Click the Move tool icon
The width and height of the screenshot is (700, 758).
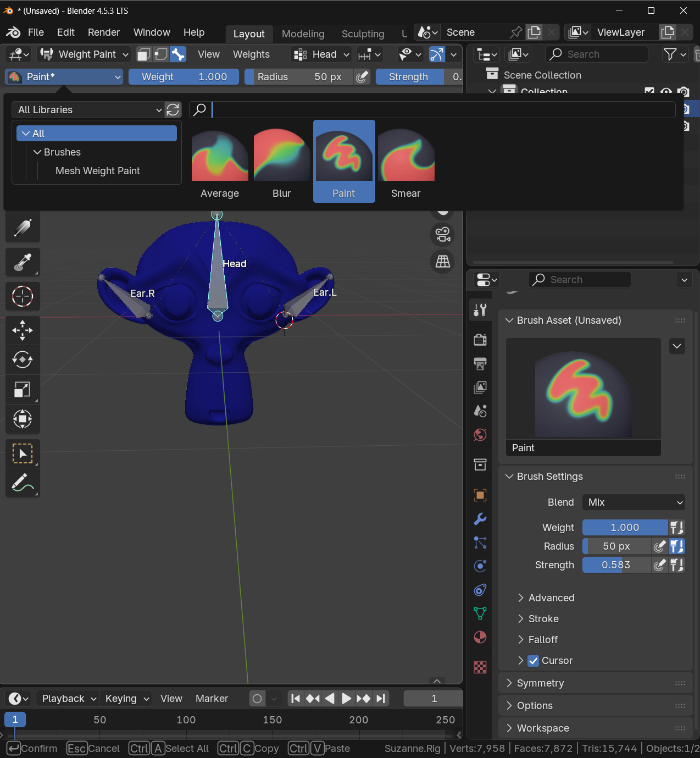pos(23,330)
